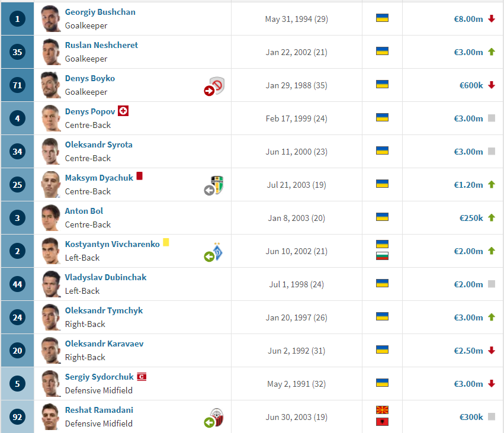504x433 pixels.
Task: Click the captain flag icon beside Sergiy Sydorchuk
Action: pyautogui.click(x=142, y=377)
